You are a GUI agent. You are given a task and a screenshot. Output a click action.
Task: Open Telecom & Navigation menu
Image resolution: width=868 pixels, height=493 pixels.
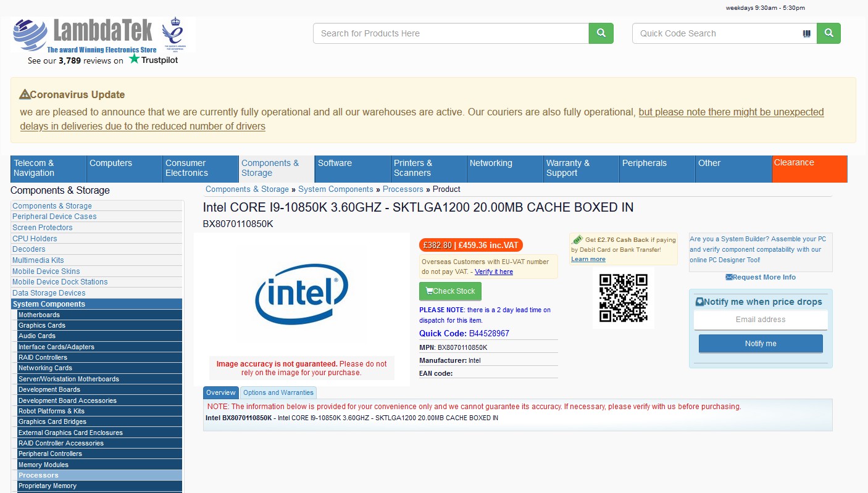tap(48, 168)
